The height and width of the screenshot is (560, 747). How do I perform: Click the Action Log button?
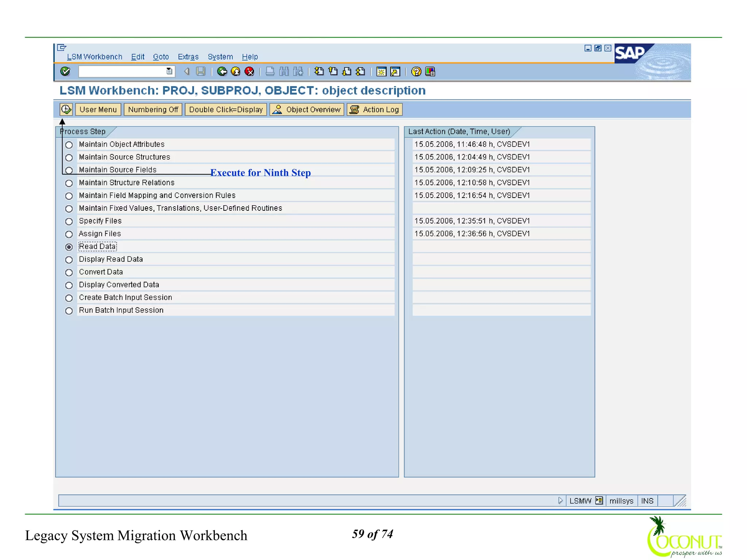(375, 109)
